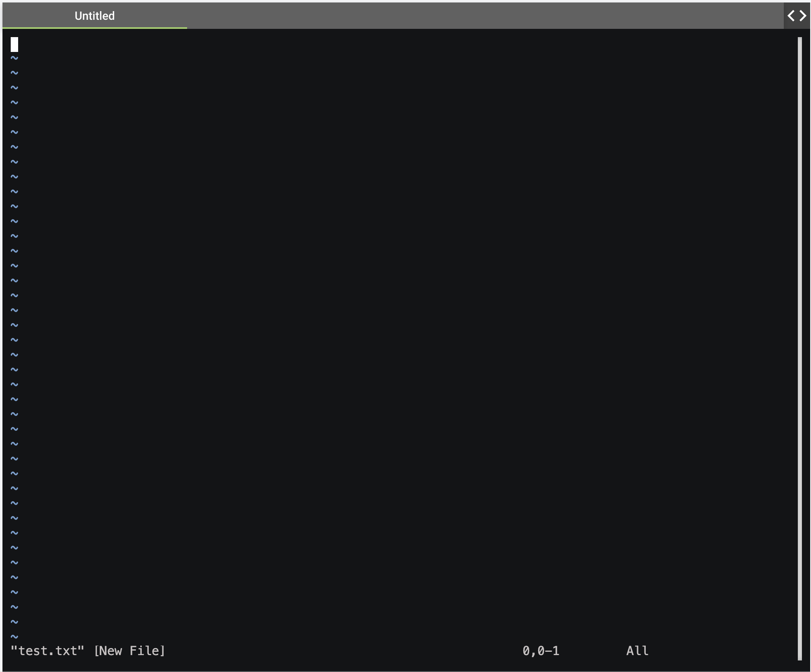Click the first tilde below the cursor
This screenshot has height=672, width=811.
[x=14, y=58]
